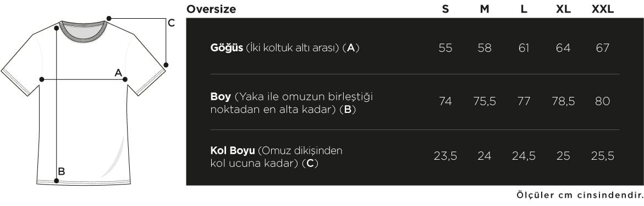The height and width of the screenshot is (206, 644).
Task: Select the XL size column header
Action: (x=563, y=9)
